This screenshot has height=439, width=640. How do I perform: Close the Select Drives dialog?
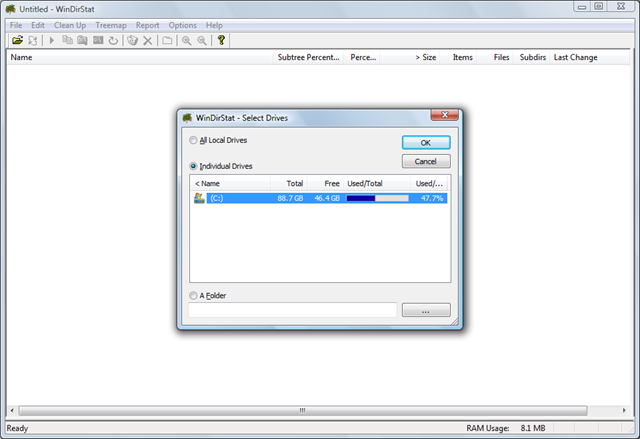pyautogui.click(x=444, y=115)
